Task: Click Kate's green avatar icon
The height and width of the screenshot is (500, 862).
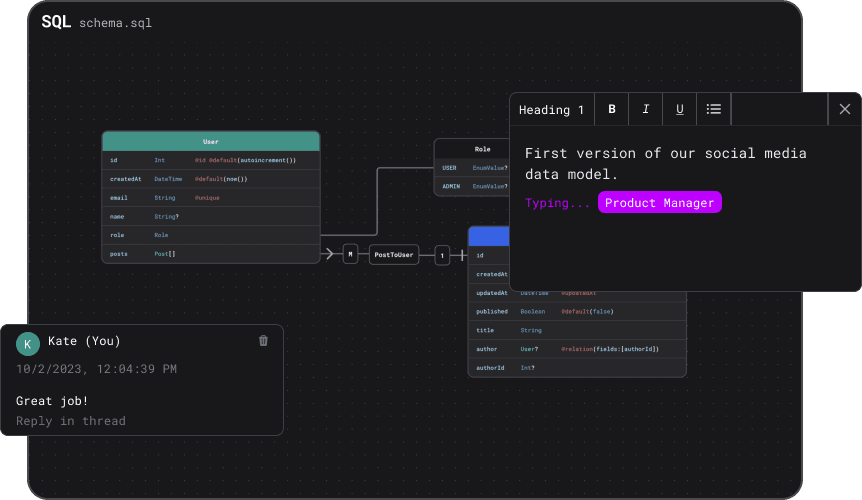Action: tap(28, 343)
